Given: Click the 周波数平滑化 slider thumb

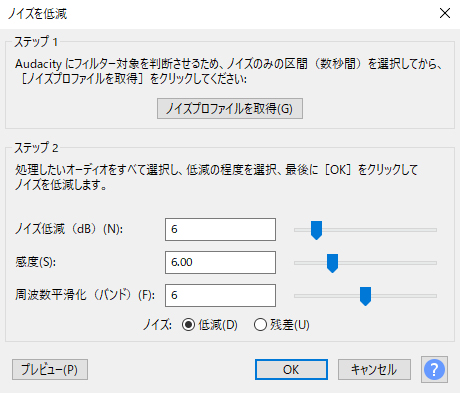Looking at the screenshot, I should 365,296.
